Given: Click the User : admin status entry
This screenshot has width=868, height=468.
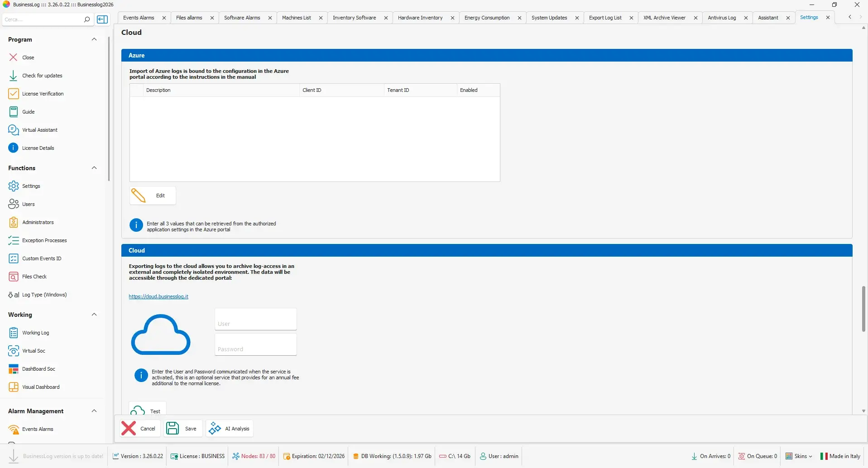Looking at the screenshot, I should point(499,456).
